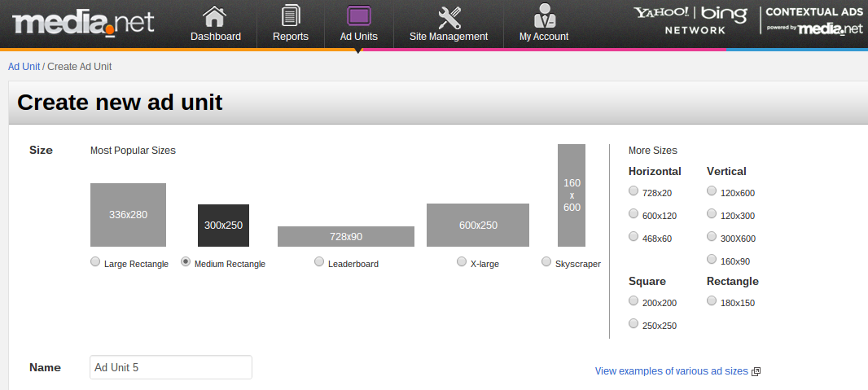Open the Dashboard menu label
Screen dimensions: 868x390
click(x=216, y=37)
